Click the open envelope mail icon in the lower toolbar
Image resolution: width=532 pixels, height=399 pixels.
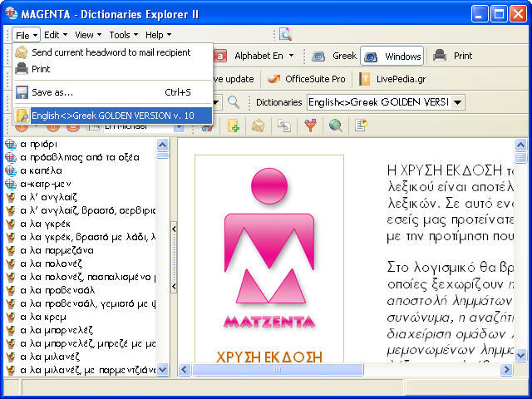pyautogui.click(x=259, y=126)
